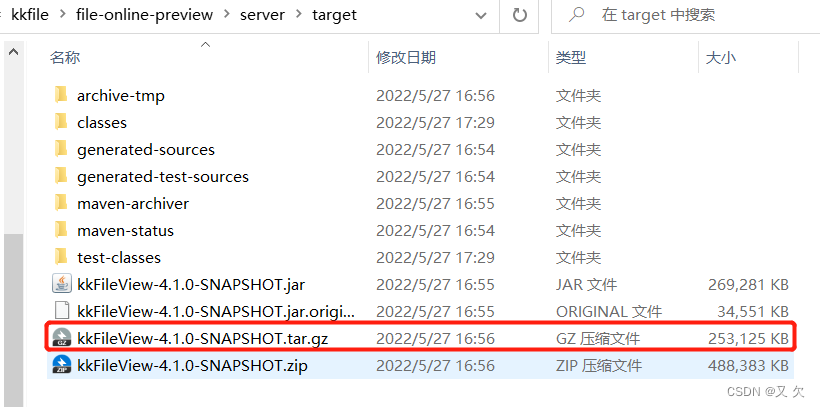The height and width of the screenshot is (407, 820).
Task: Select kkFileView-4.1.0-SNAPSHOT.jar.origi... file name
Action: (x=216, y=311)
